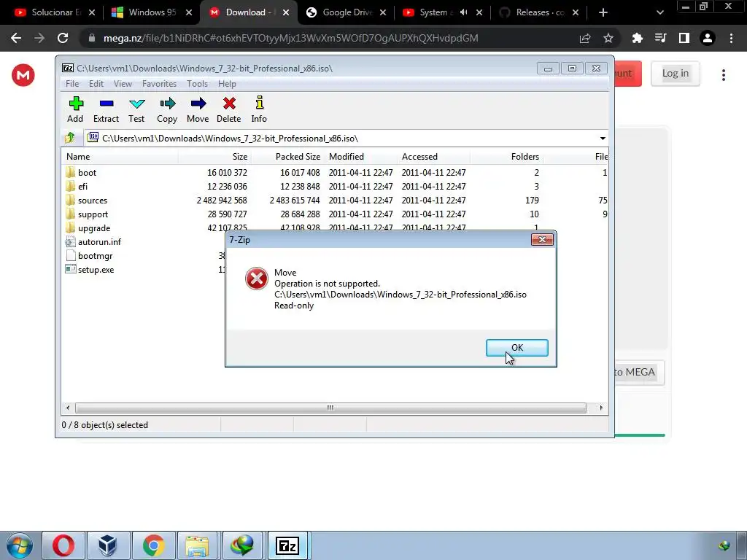Open Chrome from the taskbar
The width and height of the screenshot is (747, 560).
pos(153,545)
